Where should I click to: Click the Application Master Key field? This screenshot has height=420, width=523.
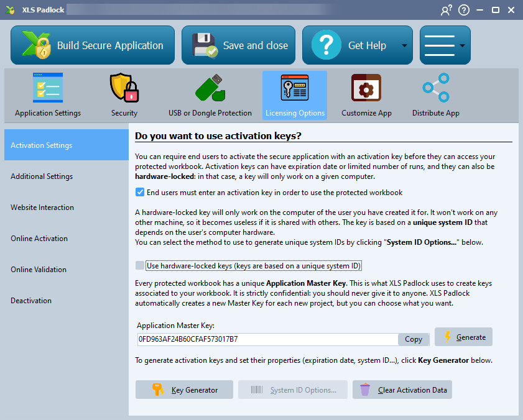tap(266, 339)
